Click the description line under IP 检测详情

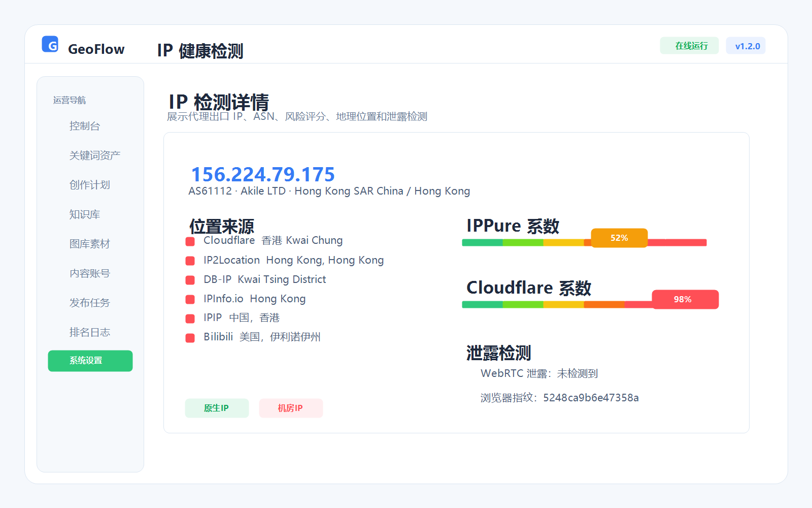(x=297, y=117)
